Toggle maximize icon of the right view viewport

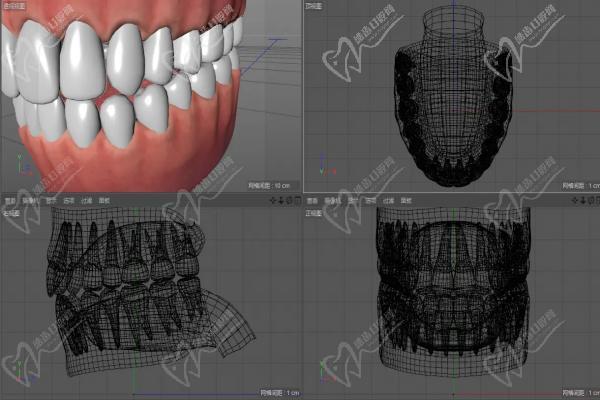coord(294,200)
